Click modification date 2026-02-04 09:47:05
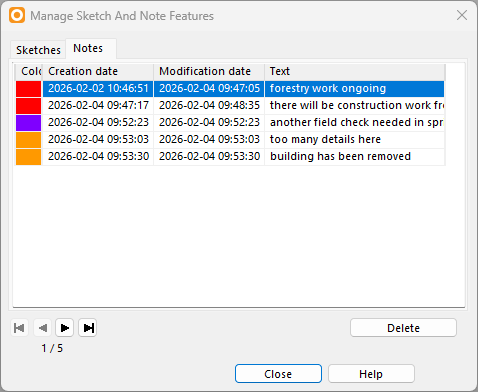478x392 pixels. (209, 89)
